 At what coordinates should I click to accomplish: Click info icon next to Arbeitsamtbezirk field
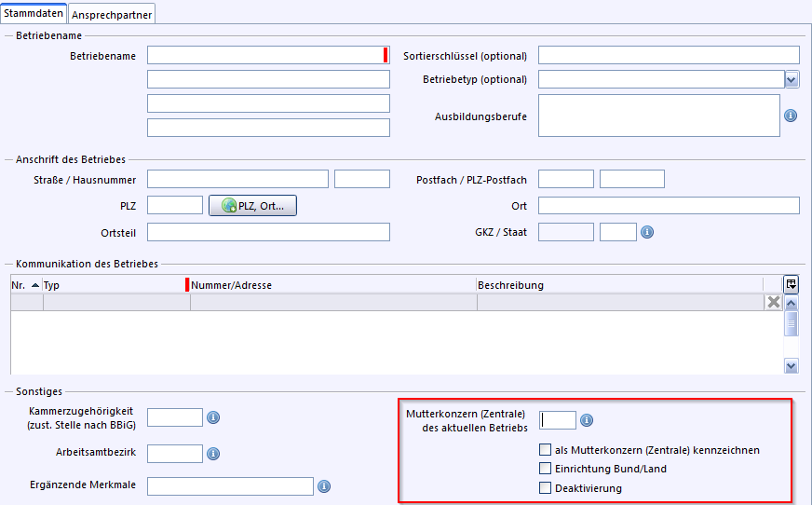(213, 454)
